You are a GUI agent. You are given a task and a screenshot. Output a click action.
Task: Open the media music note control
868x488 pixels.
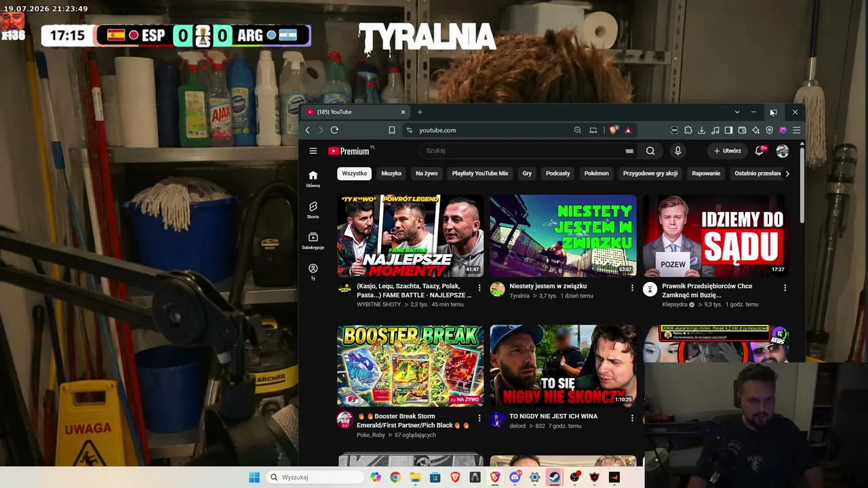pyautogui.click(x=715, y=130)
